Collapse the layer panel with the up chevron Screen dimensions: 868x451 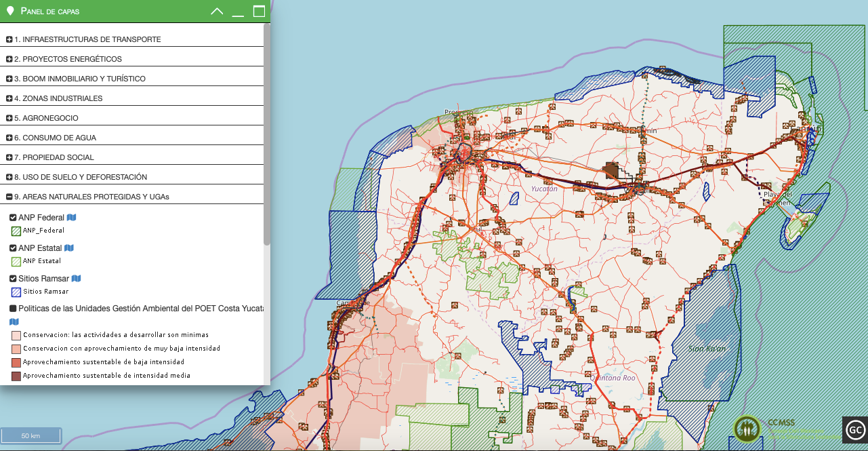point(217,12)
